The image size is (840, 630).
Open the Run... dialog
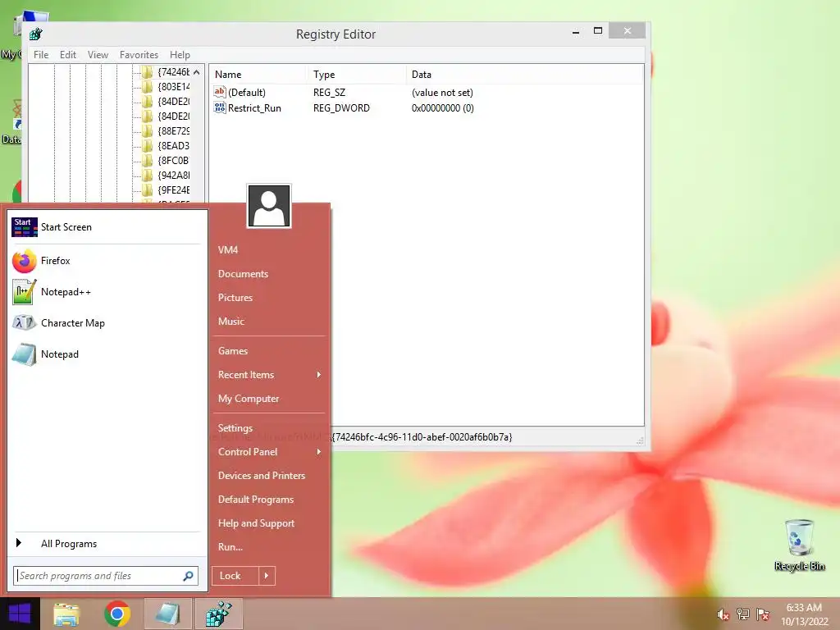(231, 547)
